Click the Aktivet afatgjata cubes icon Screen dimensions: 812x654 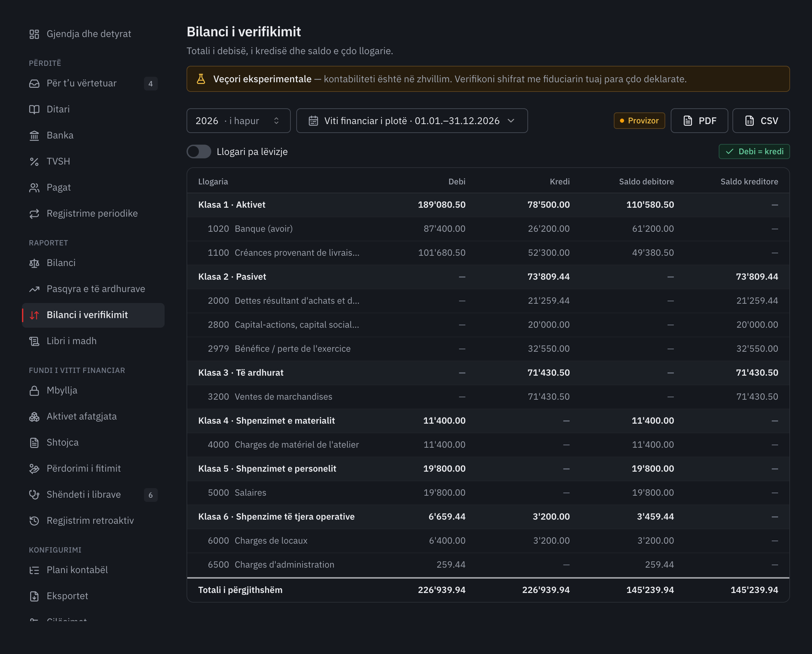pyautogui.click(x=34, y=417)
